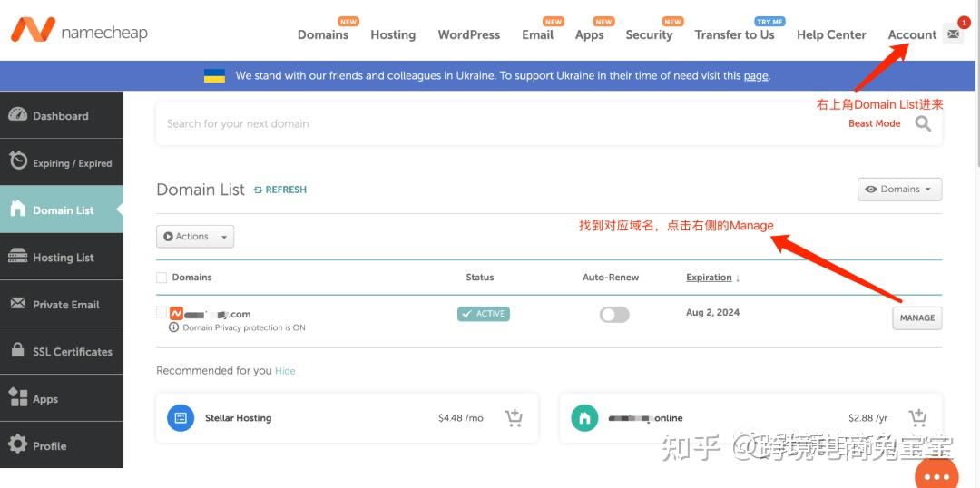Click the search magnifier icon
Screen dimensions: 980x488
[x=923, y=124]
